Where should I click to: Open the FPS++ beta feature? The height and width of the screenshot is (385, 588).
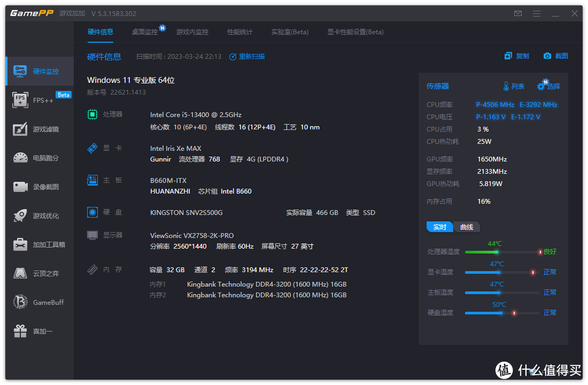click(x=40, y=100)
